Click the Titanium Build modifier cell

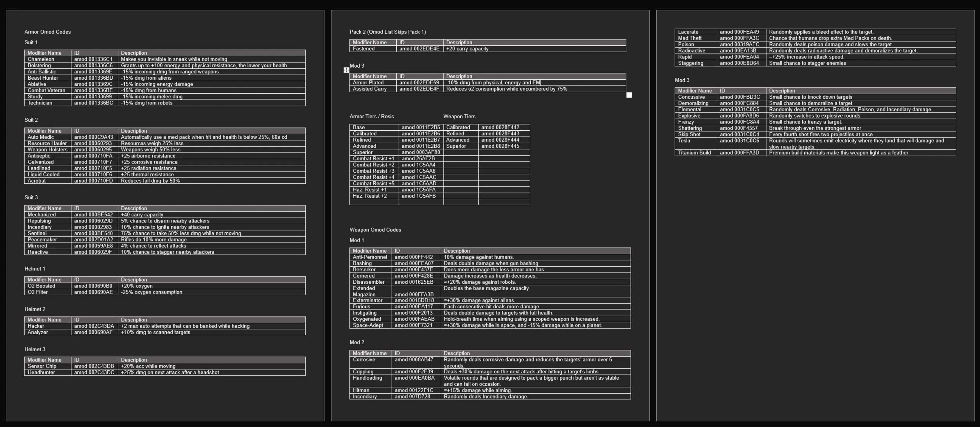click(694, 153)
